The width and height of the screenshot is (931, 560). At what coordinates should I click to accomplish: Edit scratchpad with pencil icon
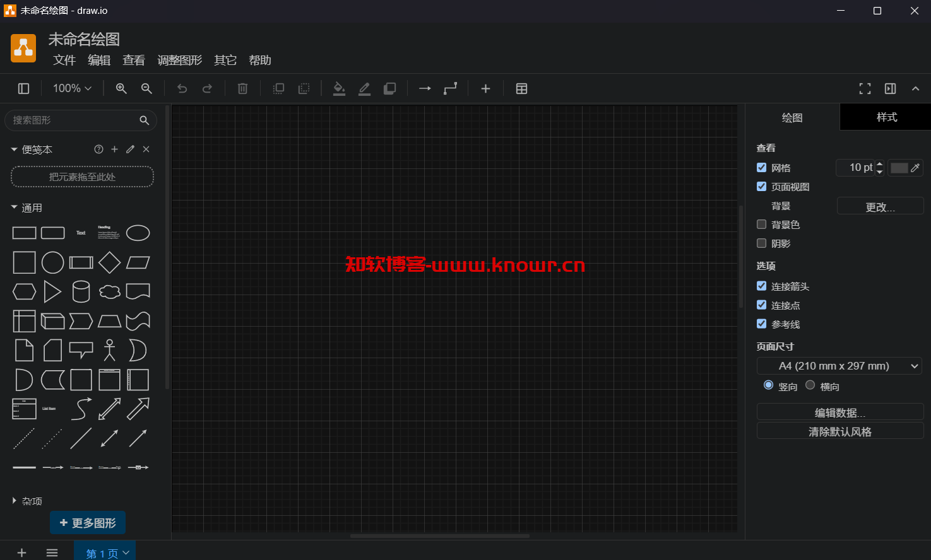point(130,149)
